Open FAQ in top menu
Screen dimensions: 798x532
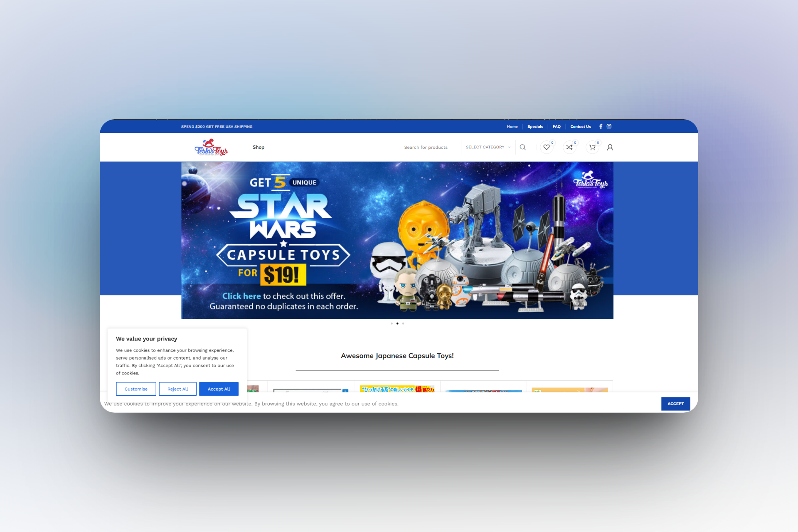pos(557,127)
